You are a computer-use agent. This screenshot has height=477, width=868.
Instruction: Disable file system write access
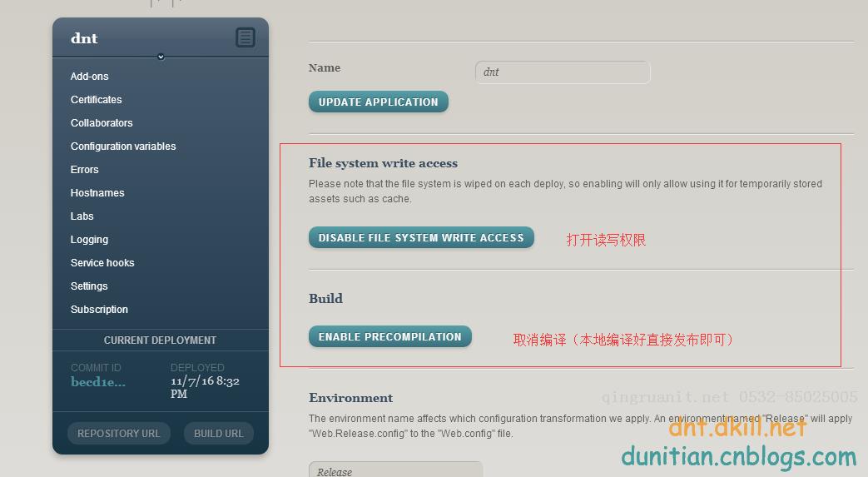click(421, 238)
